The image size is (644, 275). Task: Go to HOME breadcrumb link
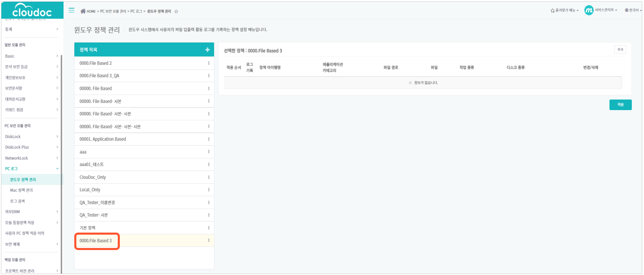tap(91, 11)
